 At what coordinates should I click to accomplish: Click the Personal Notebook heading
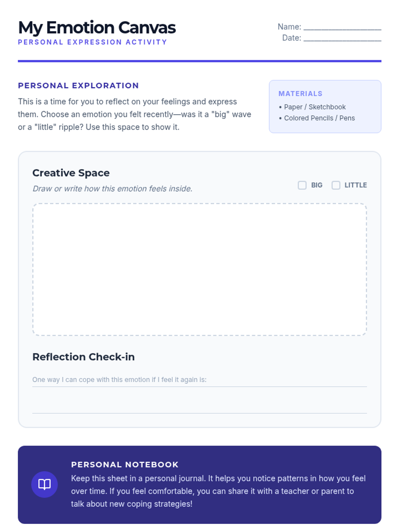click(125, 465)
